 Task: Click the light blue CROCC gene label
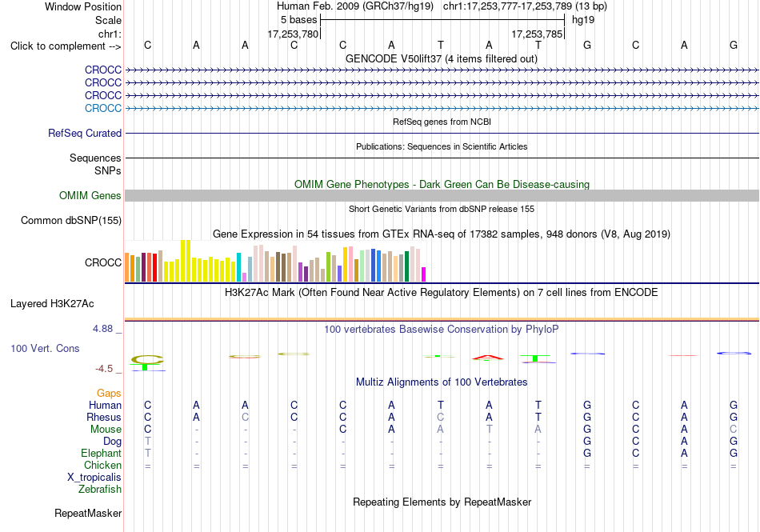coord(103,108)
